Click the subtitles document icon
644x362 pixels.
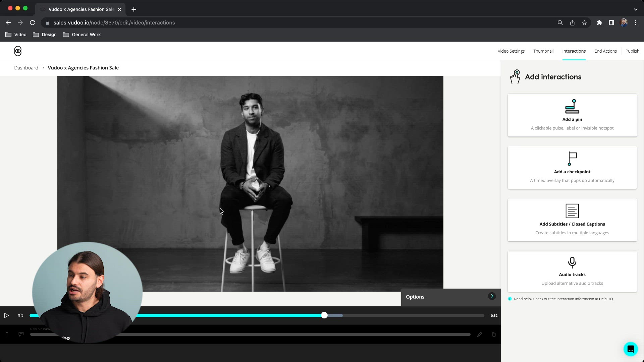[x=572, y=211]
